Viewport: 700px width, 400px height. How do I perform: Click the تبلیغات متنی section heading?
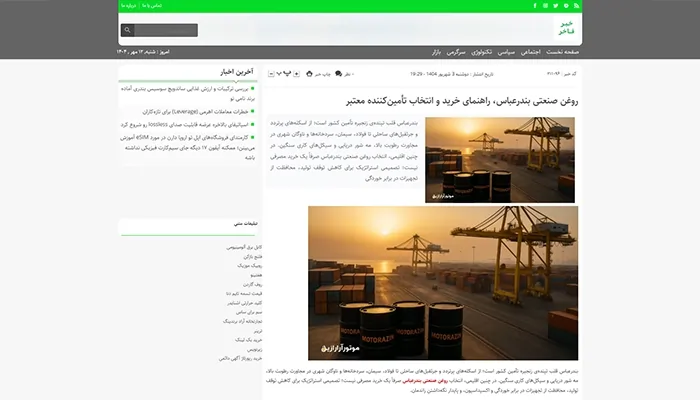click(x=246, y=224)
